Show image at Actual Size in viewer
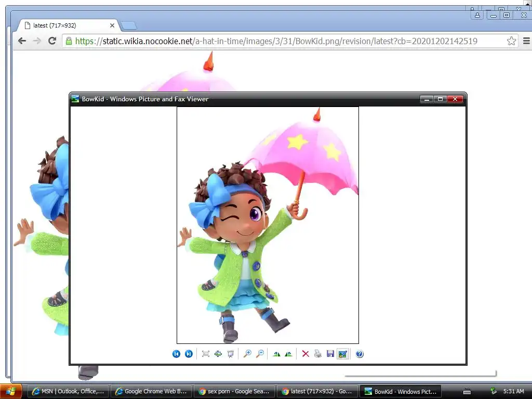This screenshot has width=532, height=399. pos(218,354)
